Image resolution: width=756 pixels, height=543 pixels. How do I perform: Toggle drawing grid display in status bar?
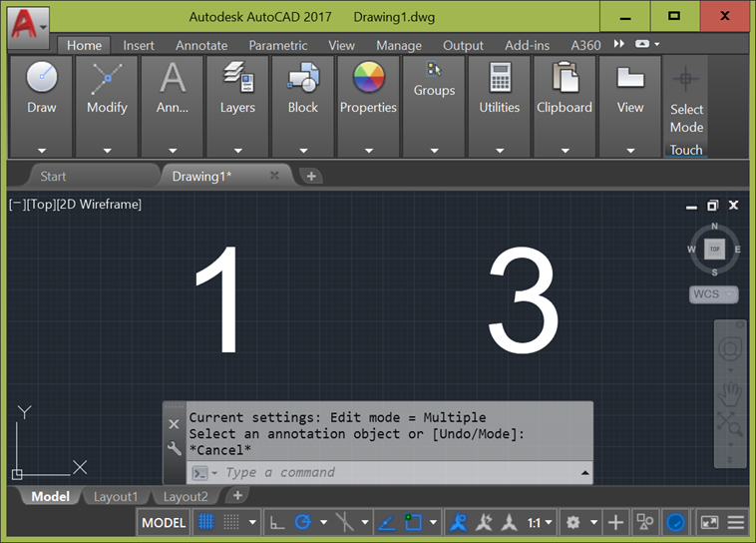(x=206, y=522)
